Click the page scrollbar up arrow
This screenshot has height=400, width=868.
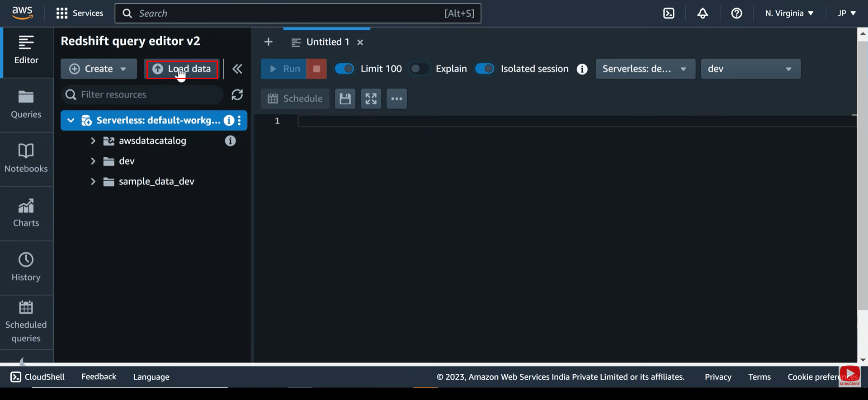click(x=863, y=33)
